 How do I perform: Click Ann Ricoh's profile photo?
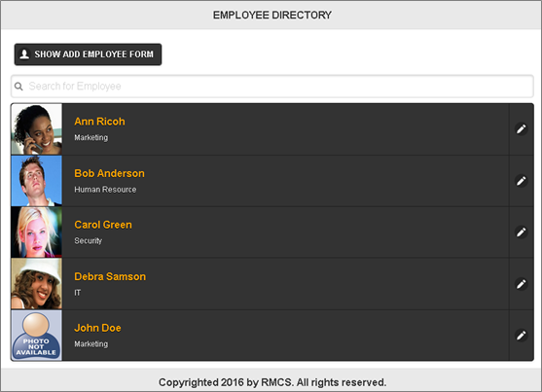(x=37, y=129)
